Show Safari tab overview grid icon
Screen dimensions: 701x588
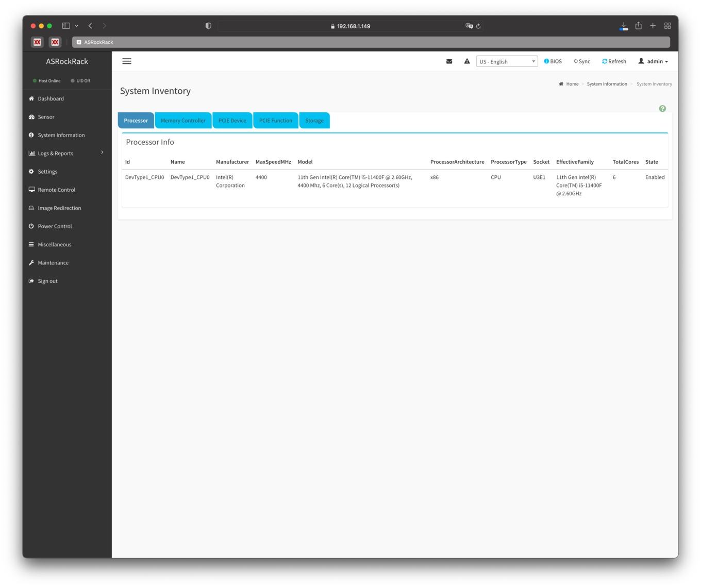667,26
